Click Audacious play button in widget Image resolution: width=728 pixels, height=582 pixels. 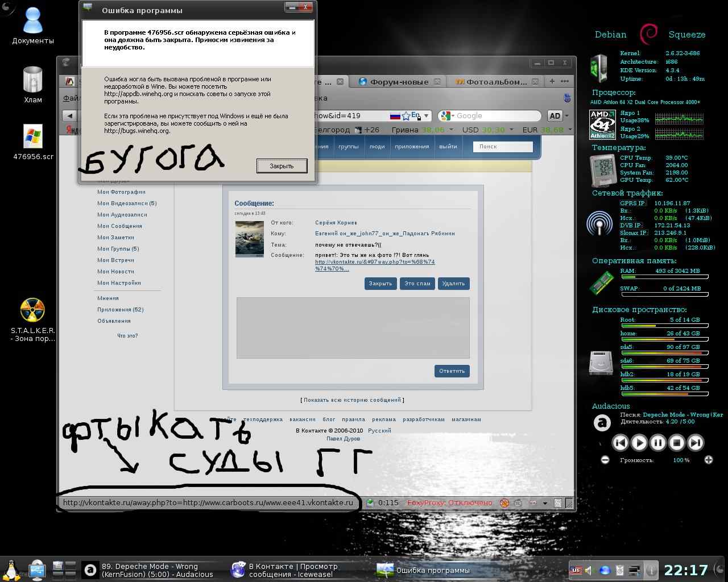tap(639, 443)
